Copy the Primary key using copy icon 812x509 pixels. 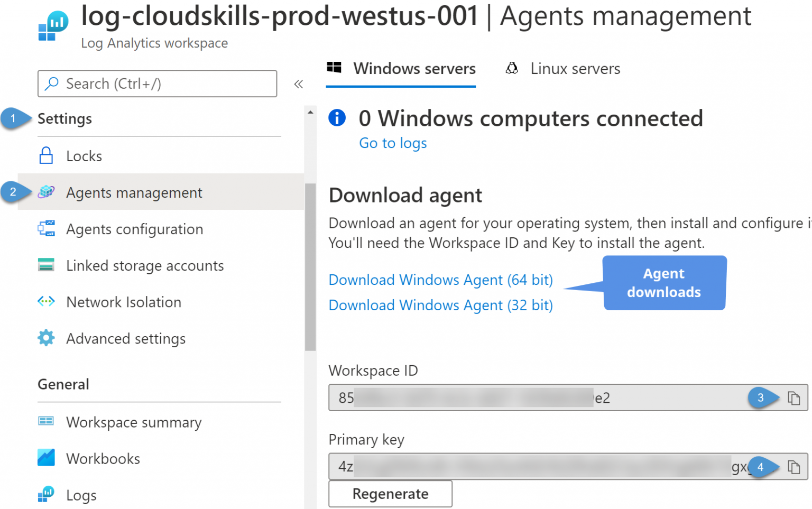(794, 467)
